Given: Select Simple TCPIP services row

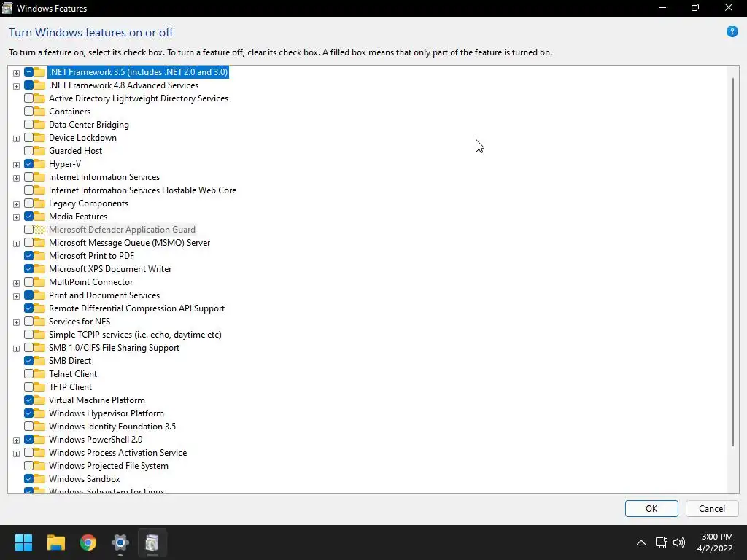Looking at the screenshot, I should [135, 335].
